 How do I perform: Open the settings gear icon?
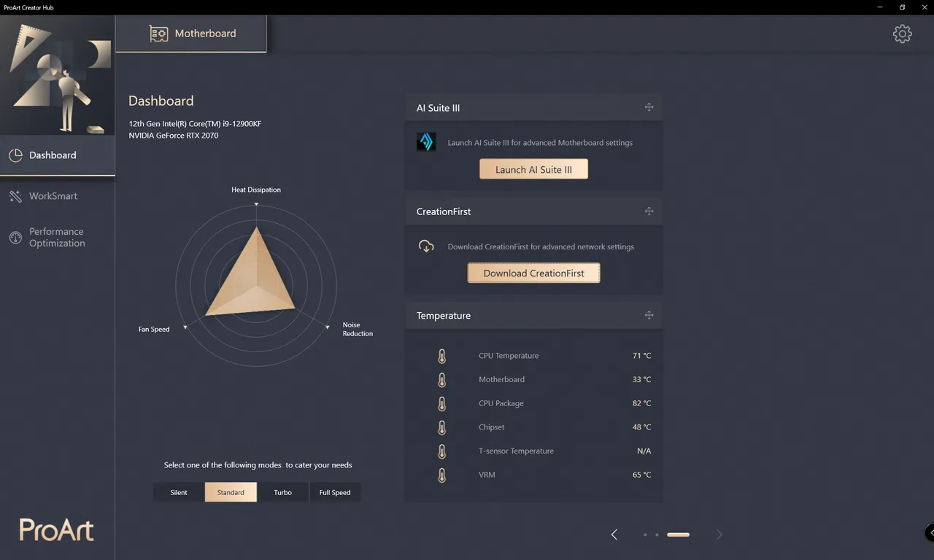point(903,34)
